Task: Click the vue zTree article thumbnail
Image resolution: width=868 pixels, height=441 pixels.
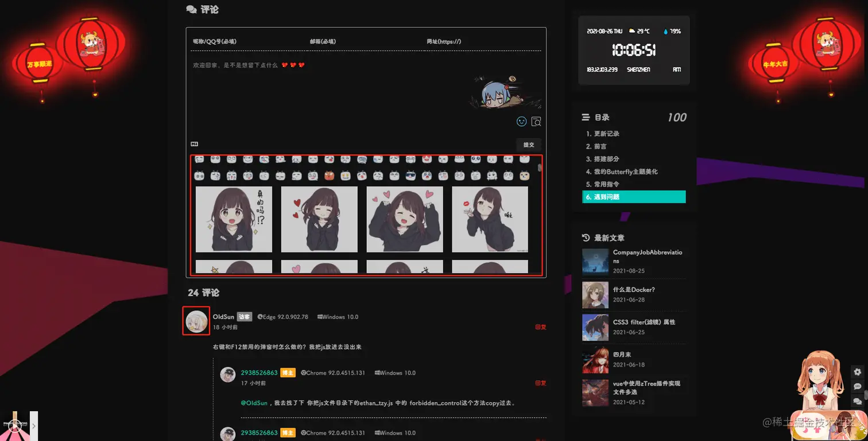Action: 595,393
